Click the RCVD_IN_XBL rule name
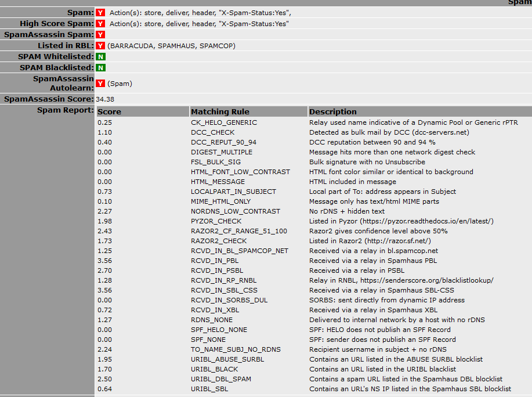The height and width of the screenshot is (397, 532). click(215, 310)
